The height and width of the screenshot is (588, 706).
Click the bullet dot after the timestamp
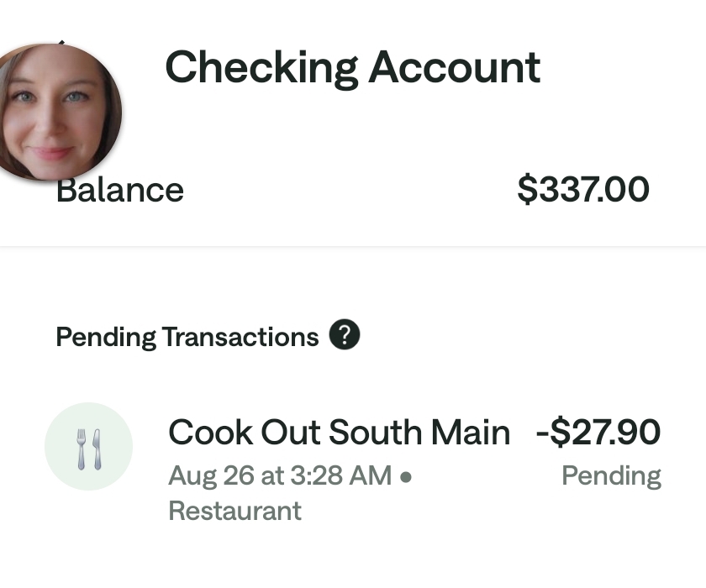pos(406,476)
